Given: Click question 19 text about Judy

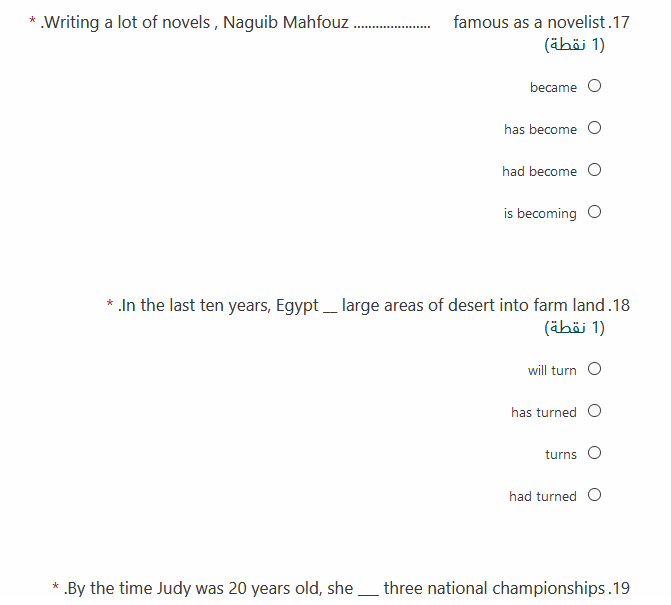Looking at the screenshot, I should (x=347, y=588).
